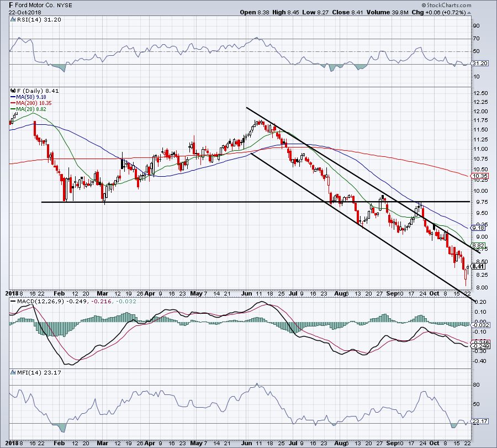Click Mar on the MFI panel date axis
Screen dimensions: 497x448
(102, 443)
